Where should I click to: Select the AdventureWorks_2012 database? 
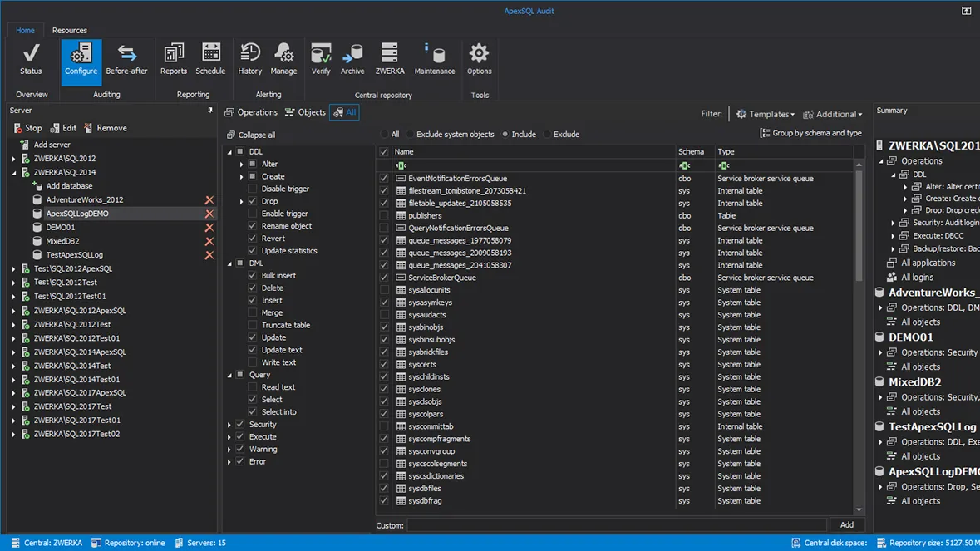coord(85,200)
